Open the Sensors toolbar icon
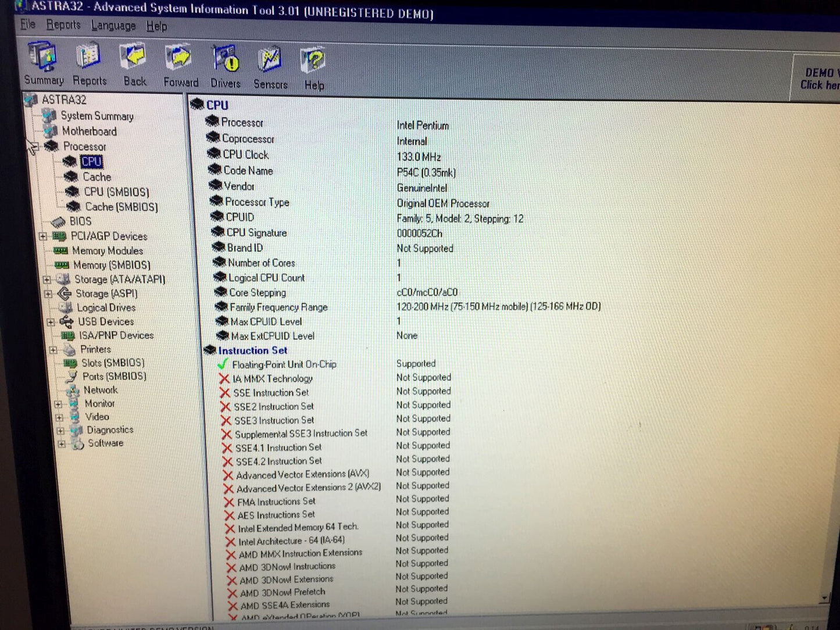Image resolution: width=840 pixels, height=630 pixels. coord(270,68)
